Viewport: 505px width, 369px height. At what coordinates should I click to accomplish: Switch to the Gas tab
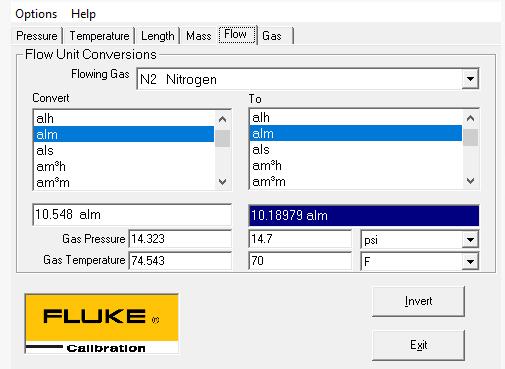272,36
